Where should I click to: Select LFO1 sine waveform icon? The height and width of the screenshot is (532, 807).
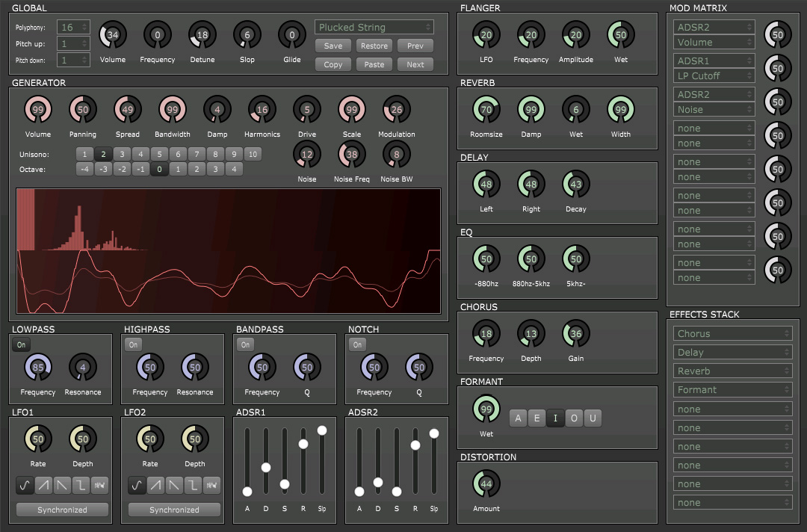[25, 485]
